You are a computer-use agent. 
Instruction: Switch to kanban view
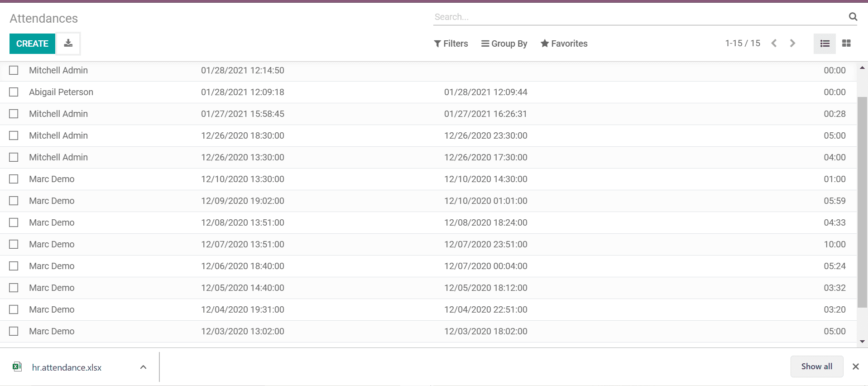(x=846, y=43)
